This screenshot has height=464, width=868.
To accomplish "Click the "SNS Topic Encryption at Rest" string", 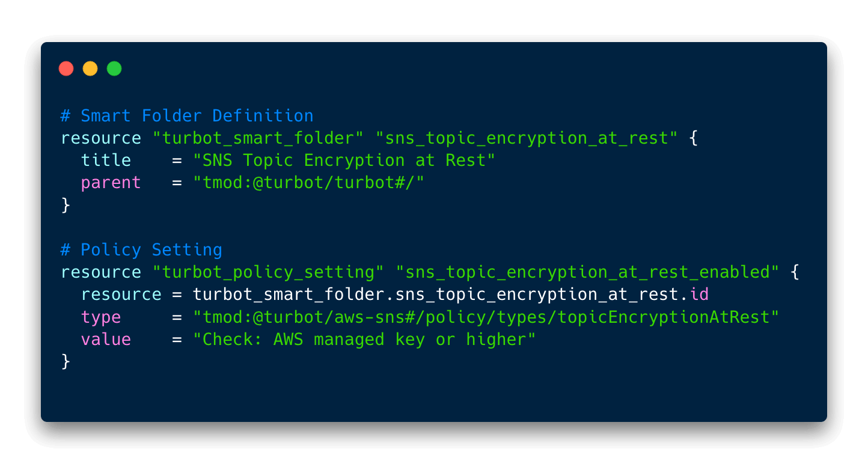I will [343, 160].
